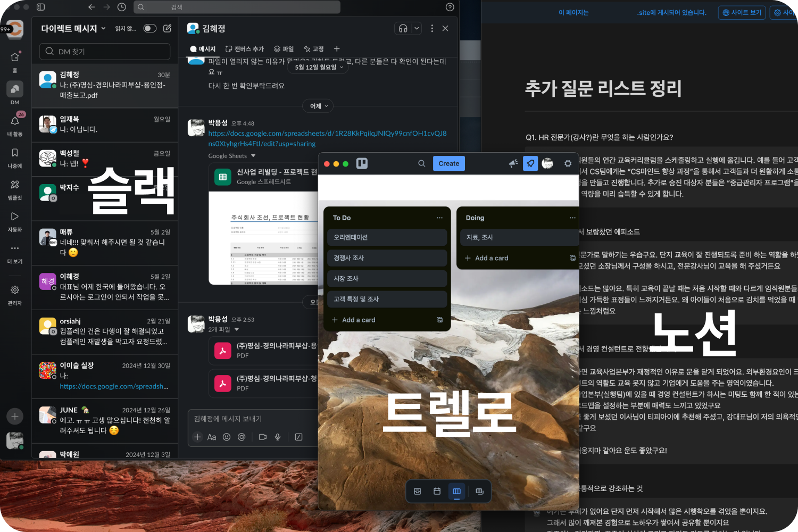Click the Trello logo icon
The image size is (798, 532).
(x=362, y=163)
